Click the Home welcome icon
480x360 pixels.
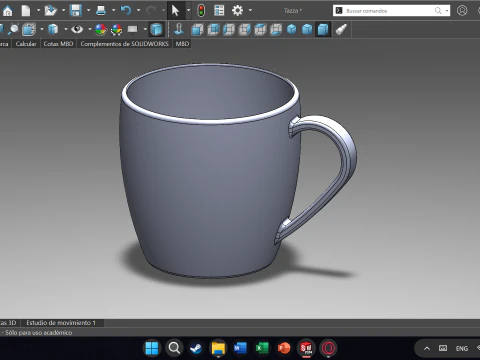click(7, 11)
